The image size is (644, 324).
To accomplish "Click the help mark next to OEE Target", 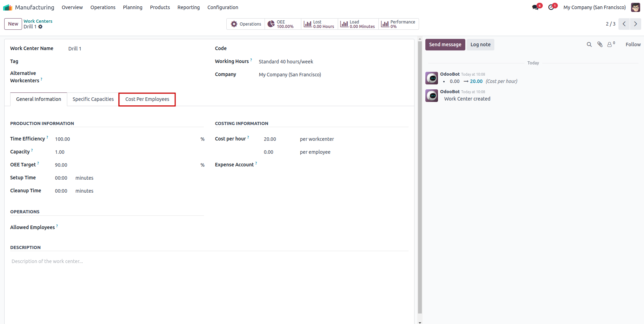I will pos(38,163).
